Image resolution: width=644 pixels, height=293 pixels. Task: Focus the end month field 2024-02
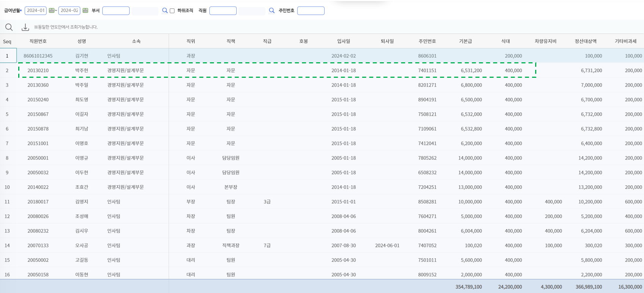pos(69,11)
